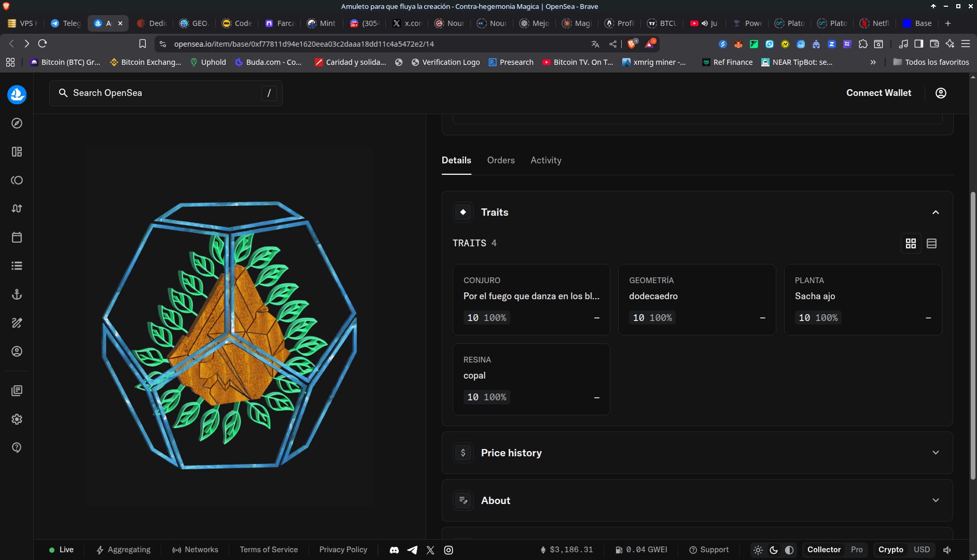This screenshot has width=977, height=560.
Task: Expand the Price history section
Action: [x=936, y=453]
